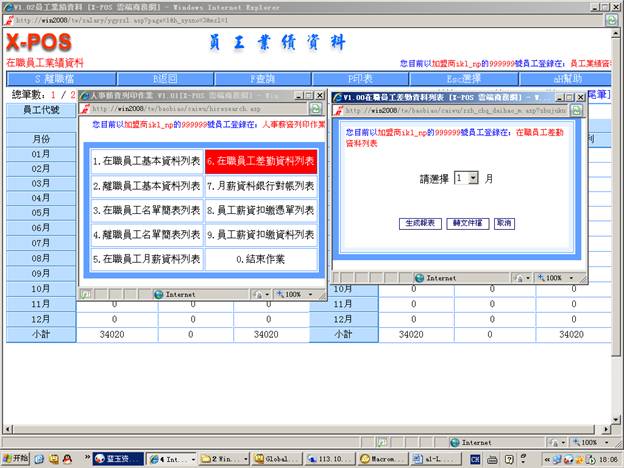The height and width of the screenshot is (468, 624).
Task: Choose '0. 結束作業' to exit
Action: point(261,259)
